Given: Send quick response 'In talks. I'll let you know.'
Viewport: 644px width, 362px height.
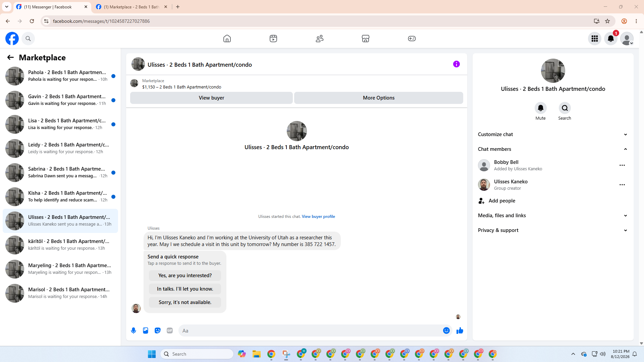Looking at the screenshot, I should (185, 289).
